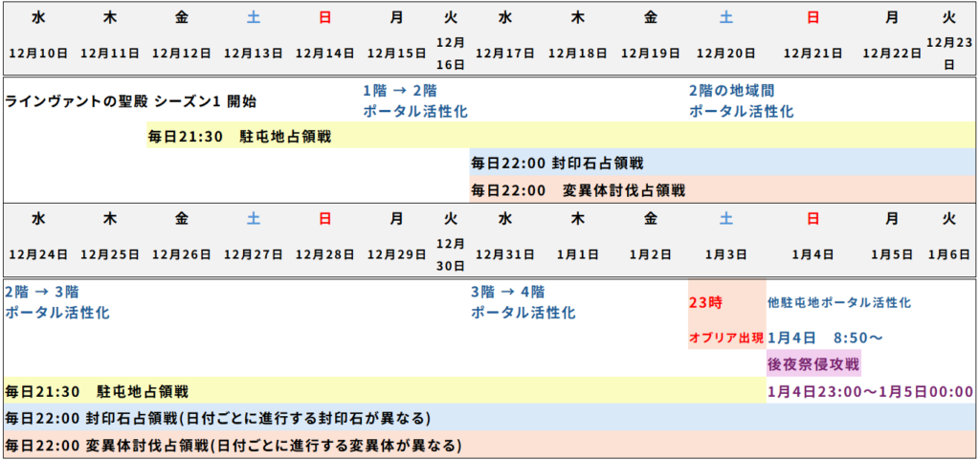Select the 12月14日 Sunday date
Image resolution: width=980 pixels, height=460 pixels.
[x=325, y=53]
